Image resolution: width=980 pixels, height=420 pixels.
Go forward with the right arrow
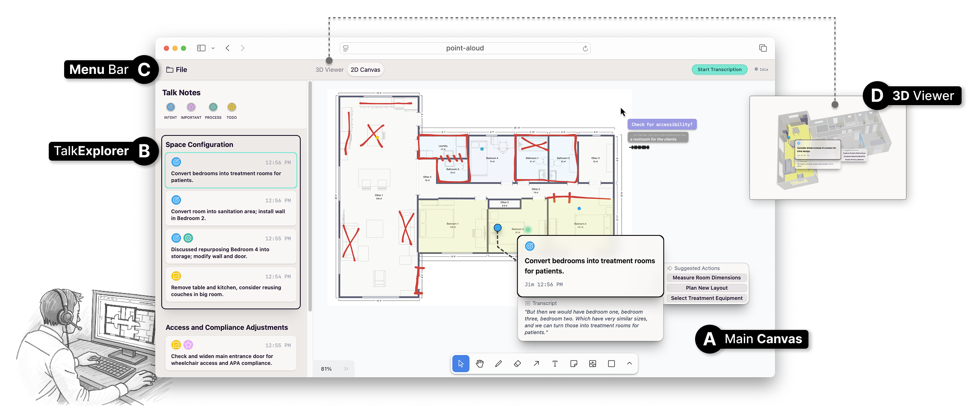(x=243, y=48)
